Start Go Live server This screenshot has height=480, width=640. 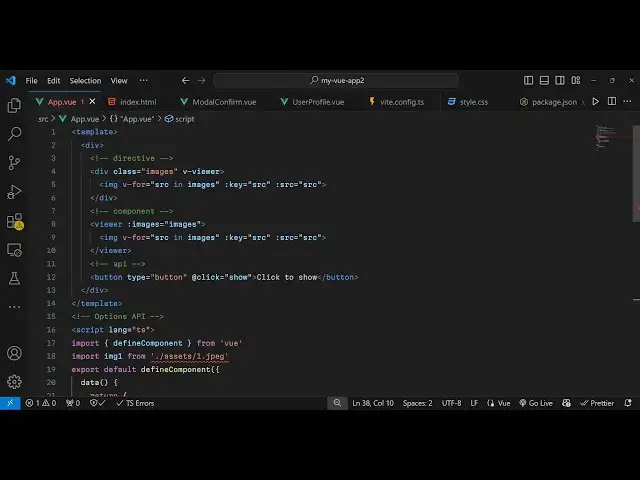coord(536,403)
